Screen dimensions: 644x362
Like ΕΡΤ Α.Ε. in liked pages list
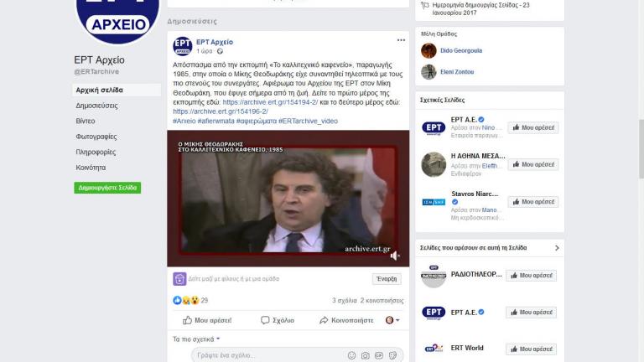(532, 313)
